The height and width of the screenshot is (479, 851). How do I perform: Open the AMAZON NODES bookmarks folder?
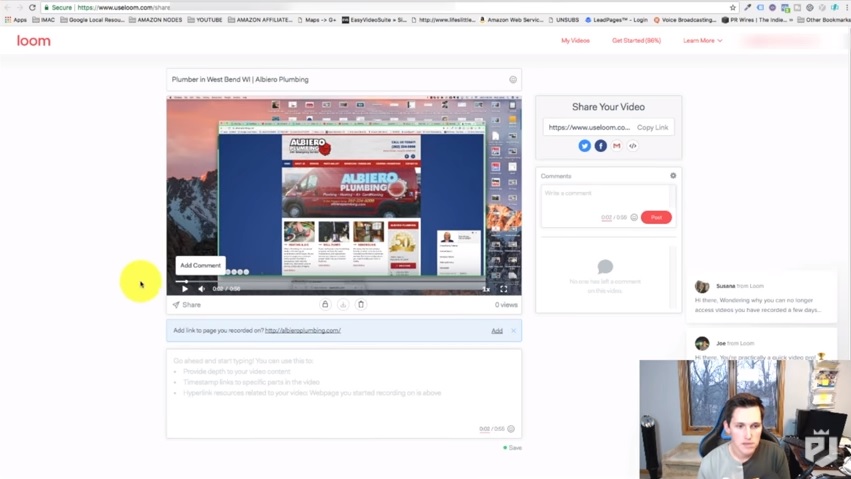coord(155,20)
